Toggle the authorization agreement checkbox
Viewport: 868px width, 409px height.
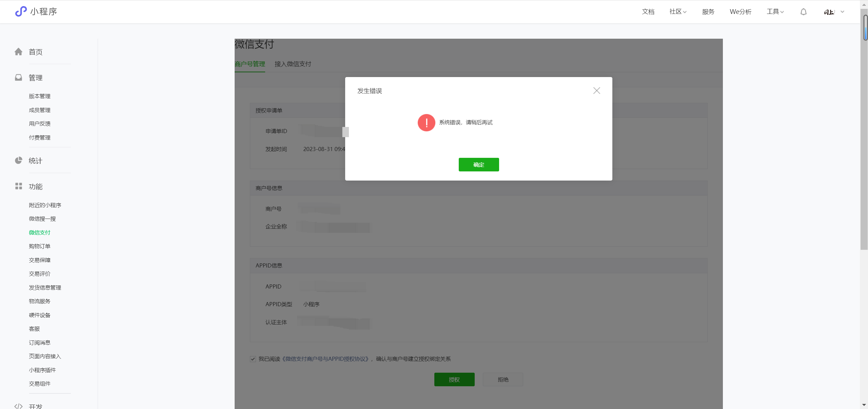(x=253, y=359)
